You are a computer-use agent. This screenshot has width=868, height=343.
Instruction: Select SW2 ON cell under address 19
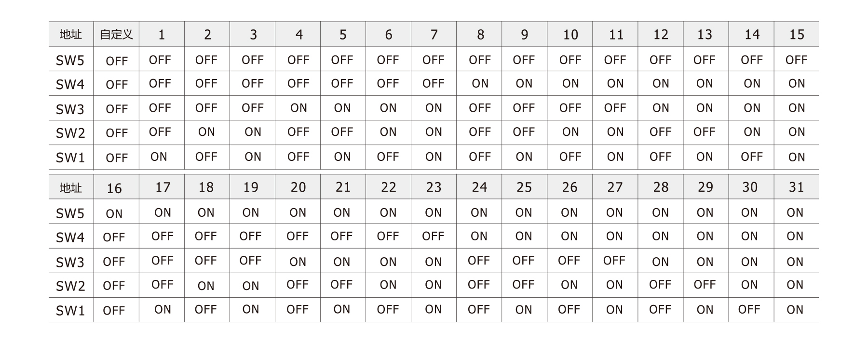pos(251,286)
